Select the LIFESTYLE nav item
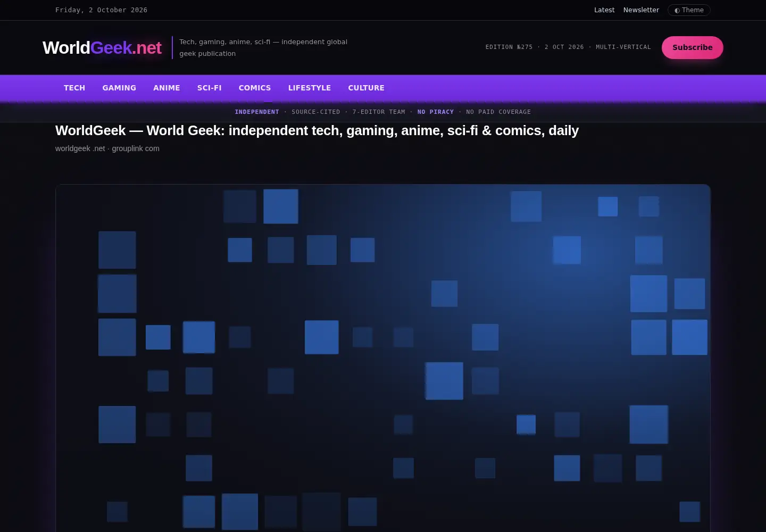Image resolution: width=766 pixels, height=532 pixels. (x=310, y=88)
